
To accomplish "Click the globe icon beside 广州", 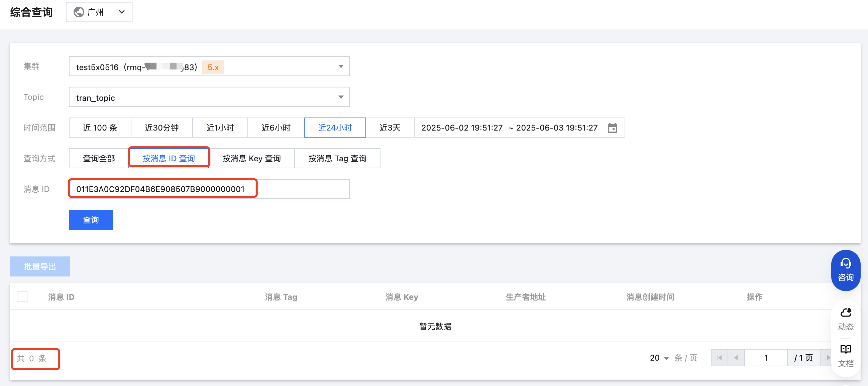I will [x=79, y=12].
